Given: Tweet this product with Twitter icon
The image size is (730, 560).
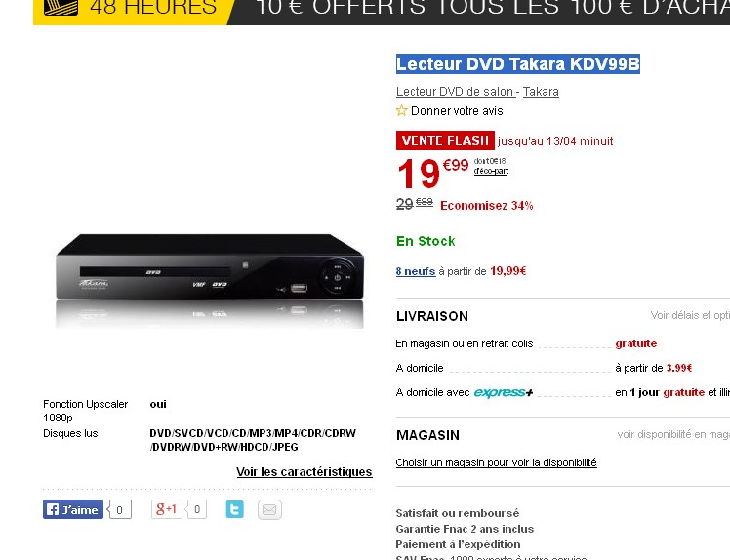Looking at the screenshot, I should pyautogui.click(x=234, y=509).
